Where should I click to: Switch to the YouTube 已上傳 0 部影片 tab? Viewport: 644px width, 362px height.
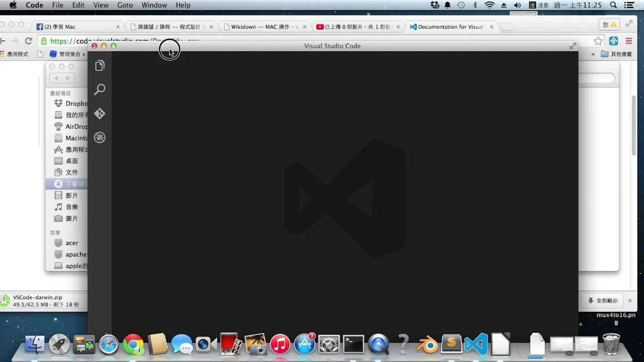click(358, 27)
